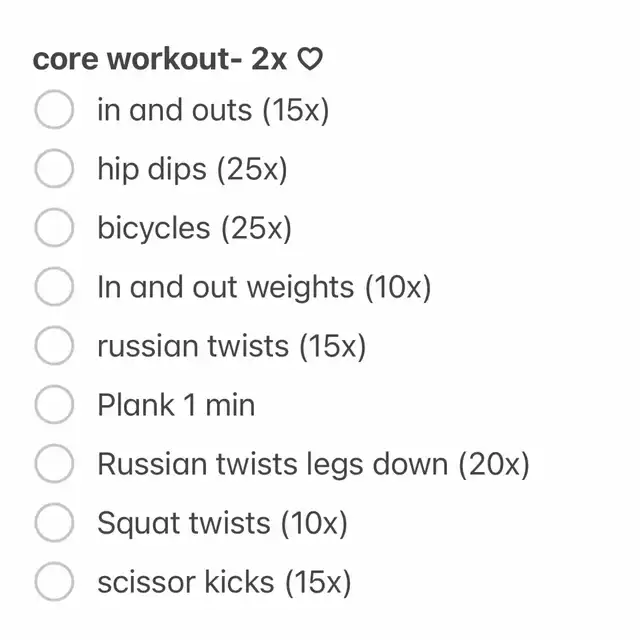640x640 pixels.
Task: Select the Plank 1 min text
Action: (x=176, y=406)
